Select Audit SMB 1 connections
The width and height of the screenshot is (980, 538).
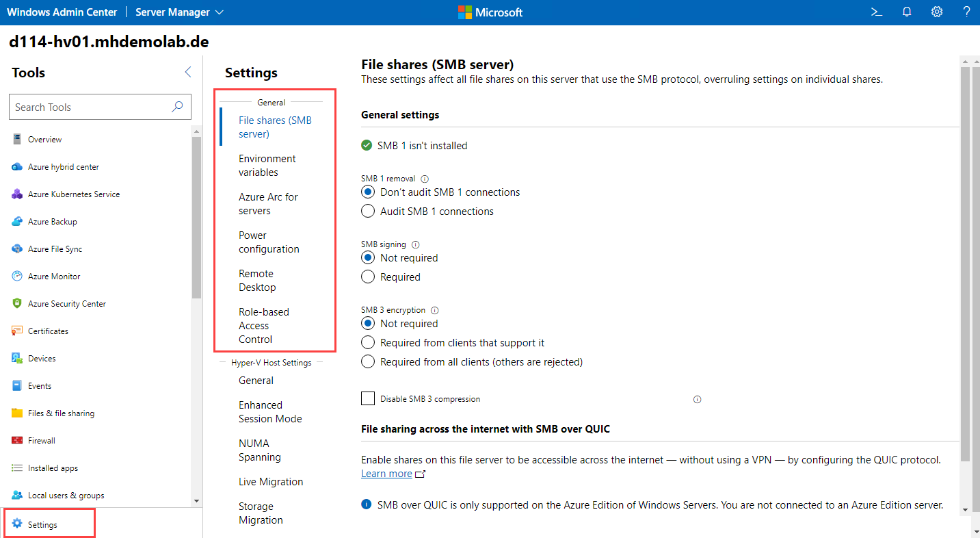(368, 212)
